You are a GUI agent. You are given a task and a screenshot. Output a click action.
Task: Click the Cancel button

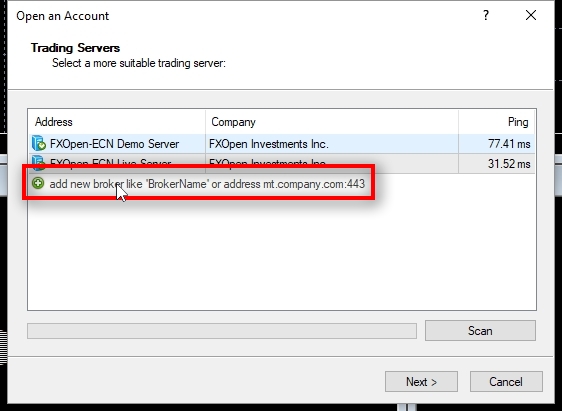506,381
